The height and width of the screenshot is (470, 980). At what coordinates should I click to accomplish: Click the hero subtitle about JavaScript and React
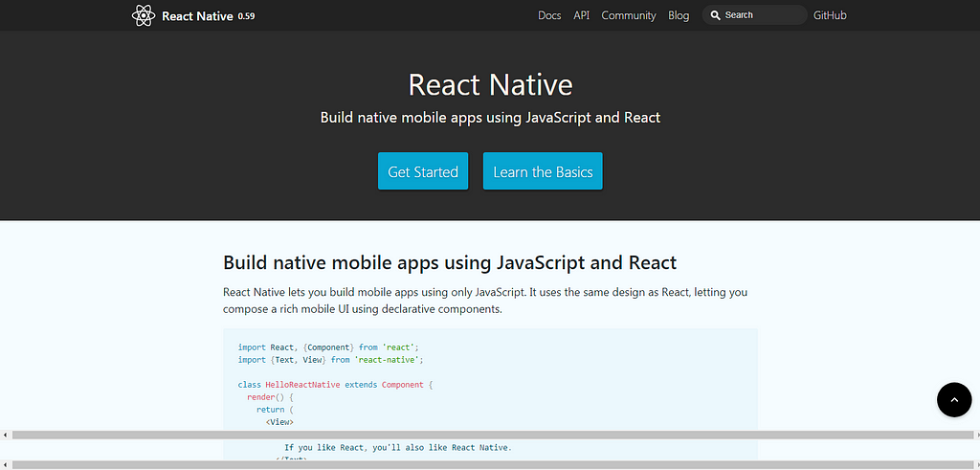click(x=491, y=118)
